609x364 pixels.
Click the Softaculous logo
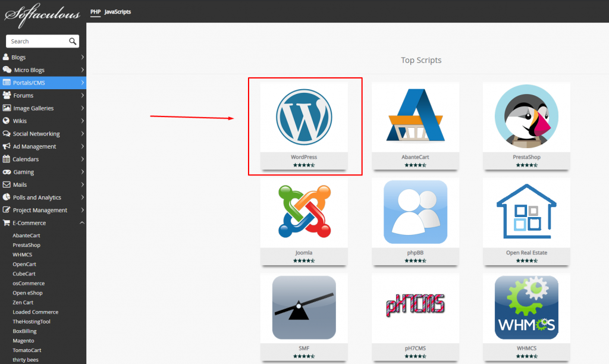click(42, 15)
